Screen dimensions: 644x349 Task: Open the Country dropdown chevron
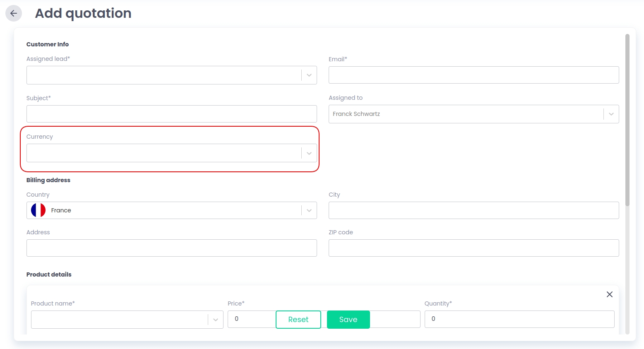tap(309, 210)
